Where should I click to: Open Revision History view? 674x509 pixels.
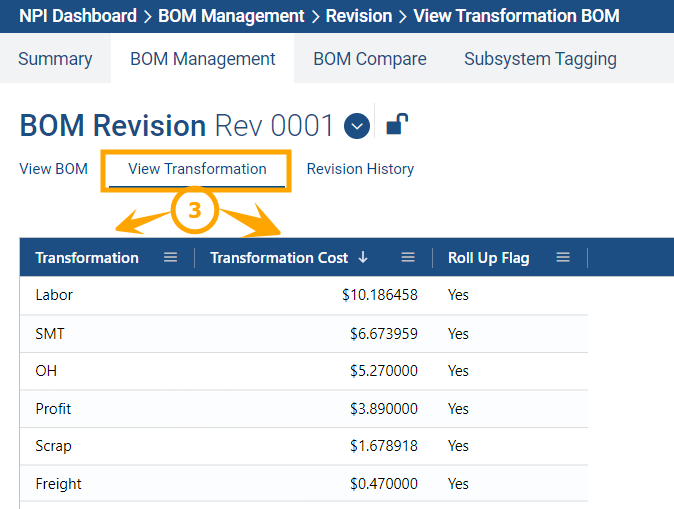click(x=360, y=169)
